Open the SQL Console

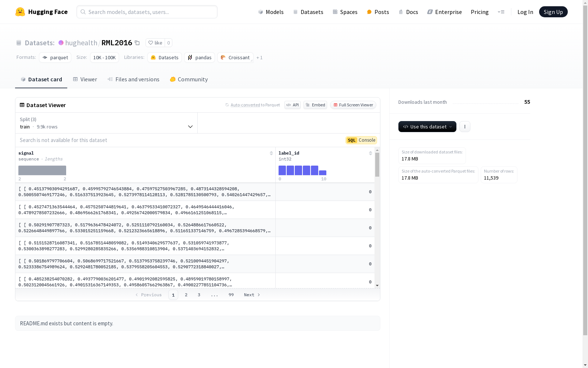(x=361, y=140)
